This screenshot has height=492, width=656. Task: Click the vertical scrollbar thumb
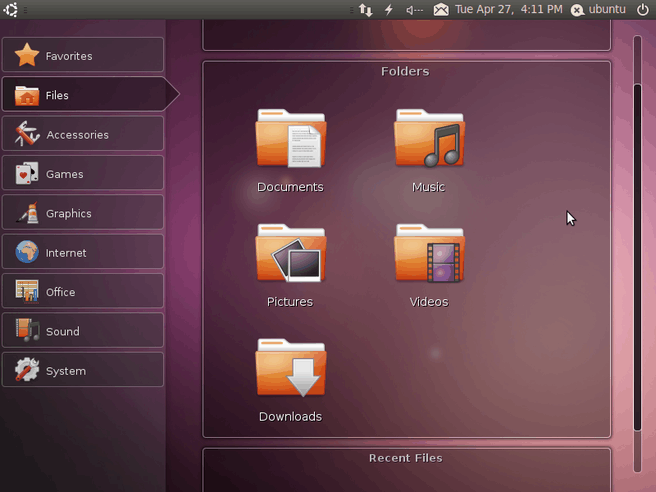[638, 257]
